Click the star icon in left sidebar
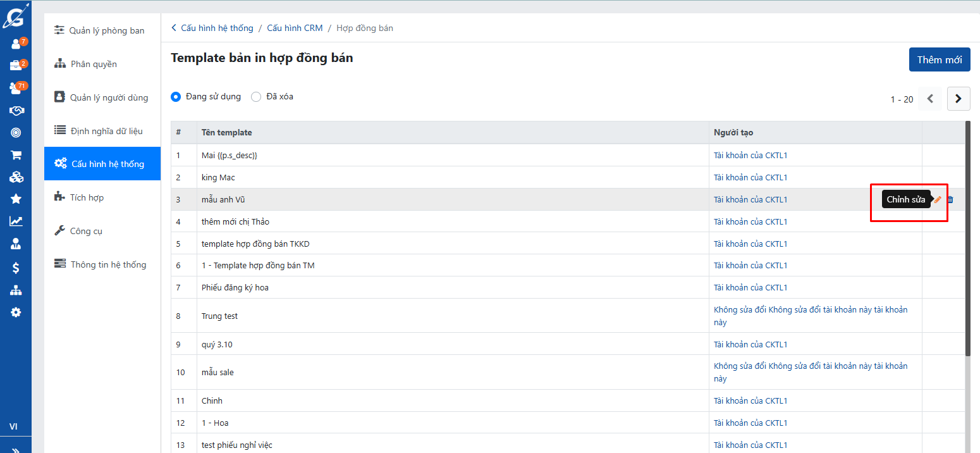This screenshot has height=453, width=980. (x=16, y=199)
